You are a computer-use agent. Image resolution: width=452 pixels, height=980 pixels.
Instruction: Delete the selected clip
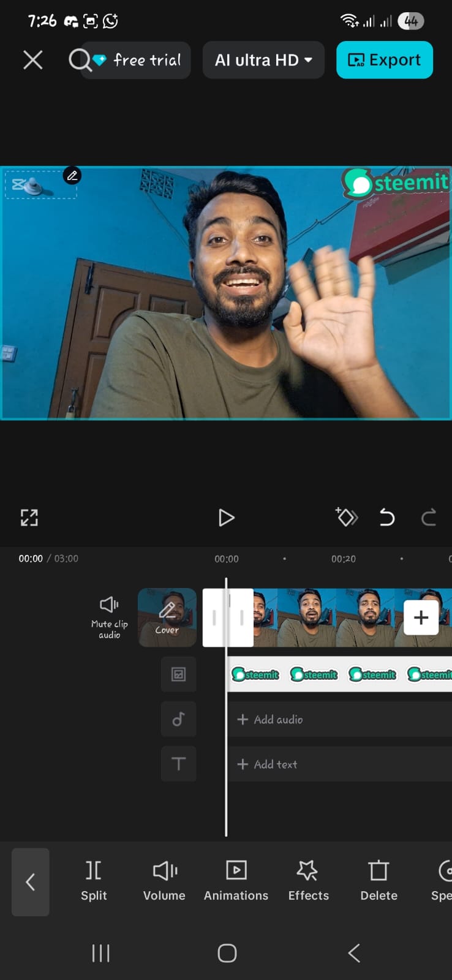tap(379, 881)
